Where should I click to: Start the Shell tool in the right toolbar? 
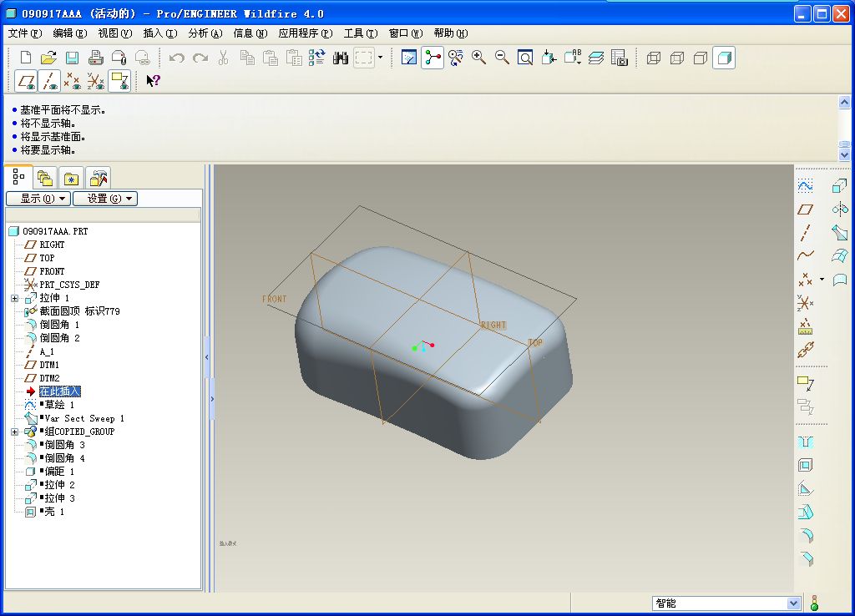806,465
